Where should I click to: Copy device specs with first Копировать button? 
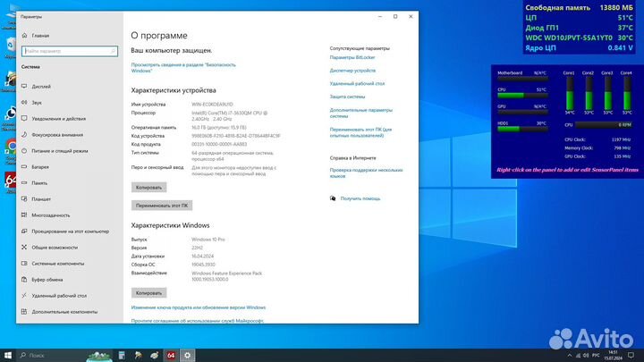[x=148, y=188]
